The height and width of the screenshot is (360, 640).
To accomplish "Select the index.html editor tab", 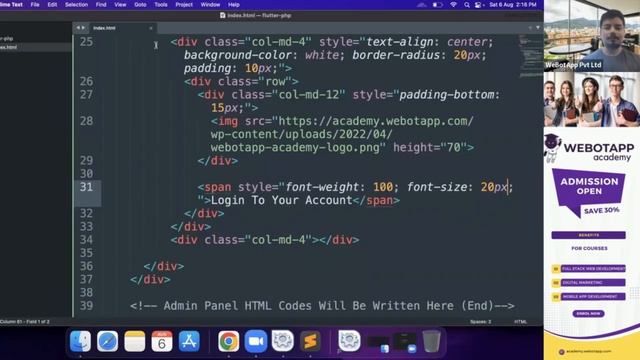I will (x=121, y=28).
